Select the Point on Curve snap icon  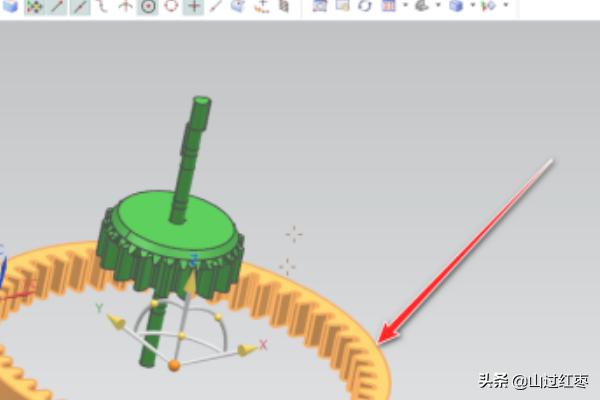(x=216, y=5)
